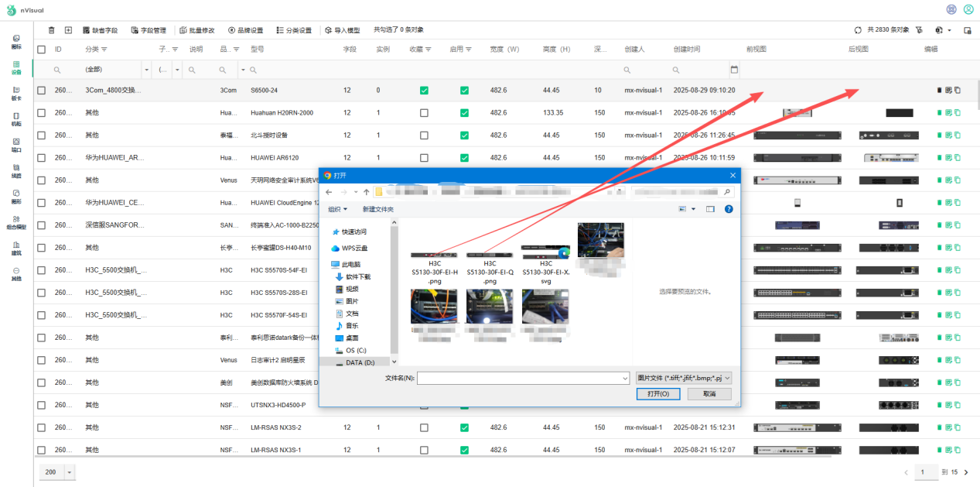Click the up-directory arrow in file dialog
The height and width of the screenshot is (487, 980).
[x=366, y=191]
